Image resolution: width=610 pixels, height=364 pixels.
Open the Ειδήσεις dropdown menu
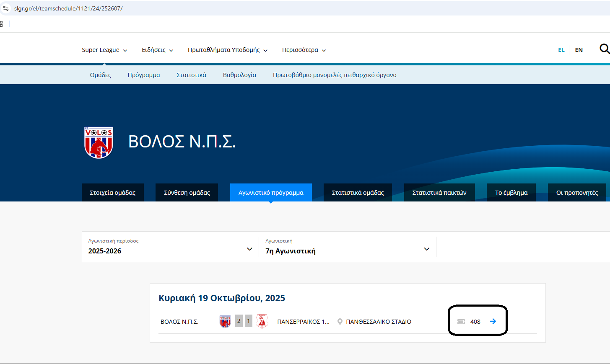point(157,50)
